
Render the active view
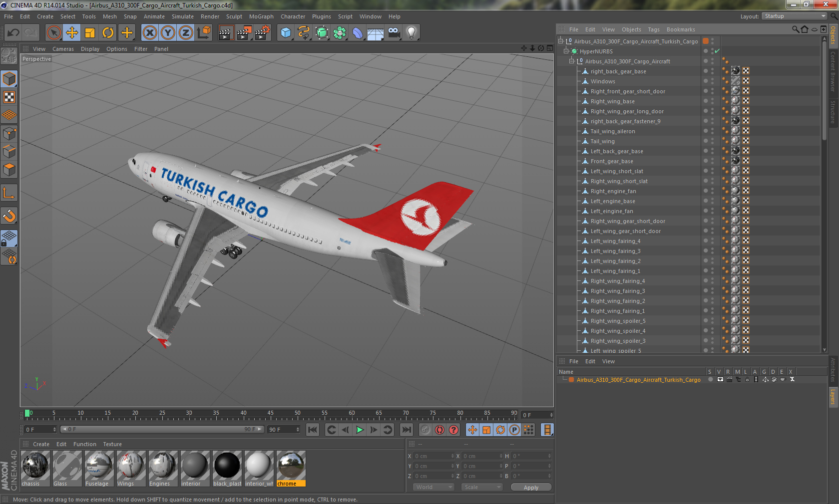226,33
